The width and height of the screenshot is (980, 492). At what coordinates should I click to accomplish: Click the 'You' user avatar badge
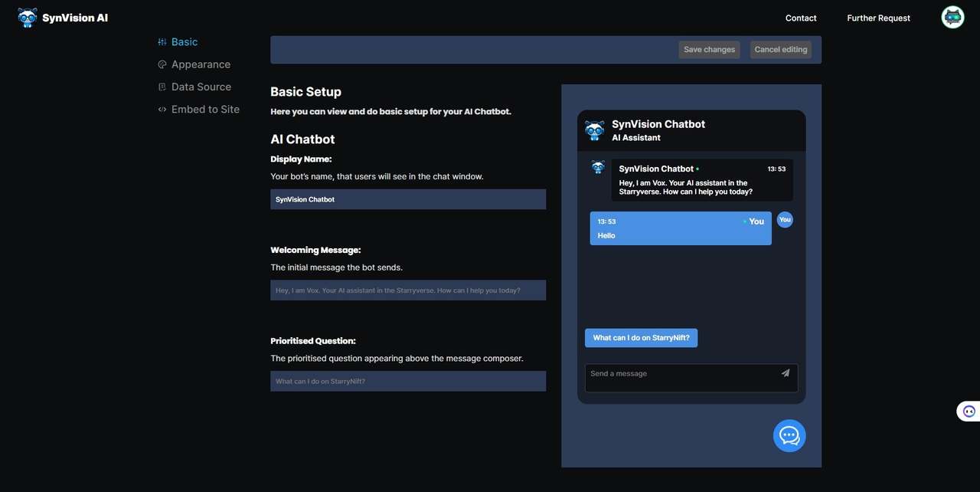[785, 220]
